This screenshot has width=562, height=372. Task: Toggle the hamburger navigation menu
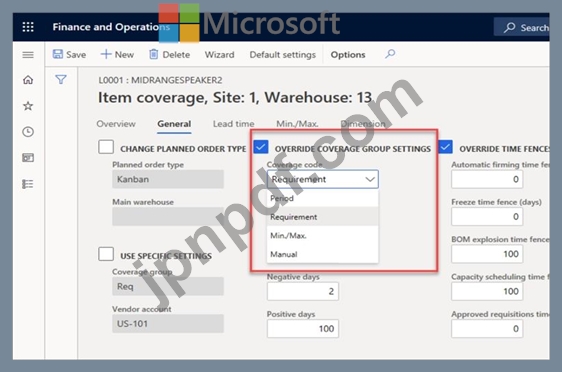pyautogui.click(x=28, y=55)
